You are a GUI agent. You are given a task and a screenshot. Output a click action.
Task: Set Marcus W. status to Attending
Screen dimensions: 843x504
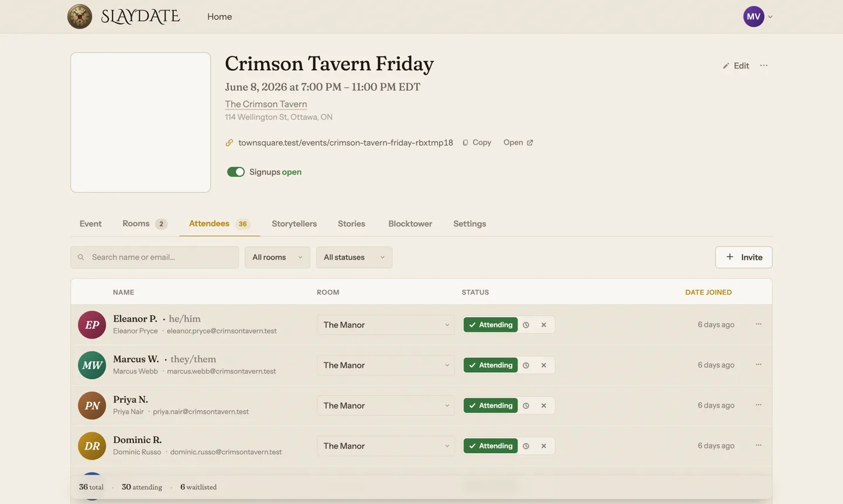tap(491, 365)
